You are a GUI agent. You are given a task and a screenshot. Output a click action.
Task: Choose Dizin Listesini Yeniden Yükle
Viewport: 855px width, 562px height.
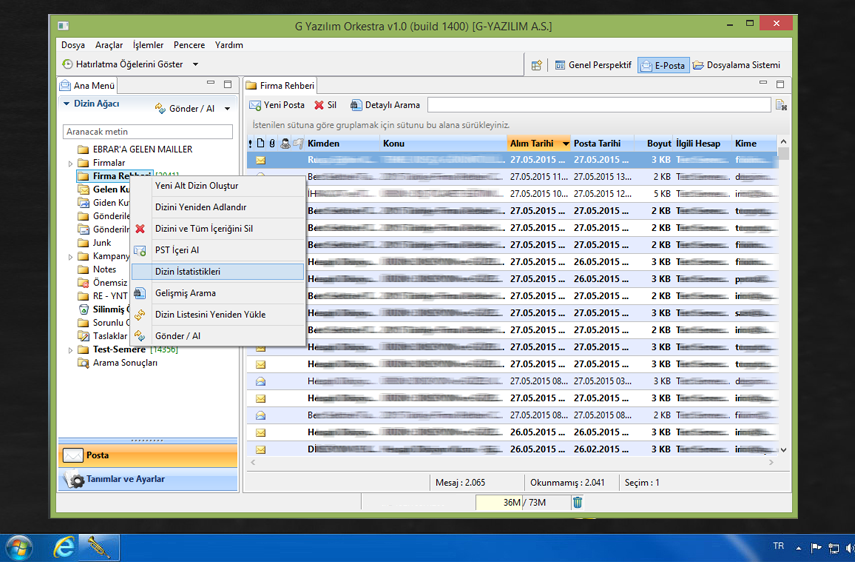pyautogui.click(x=218, y=315)
